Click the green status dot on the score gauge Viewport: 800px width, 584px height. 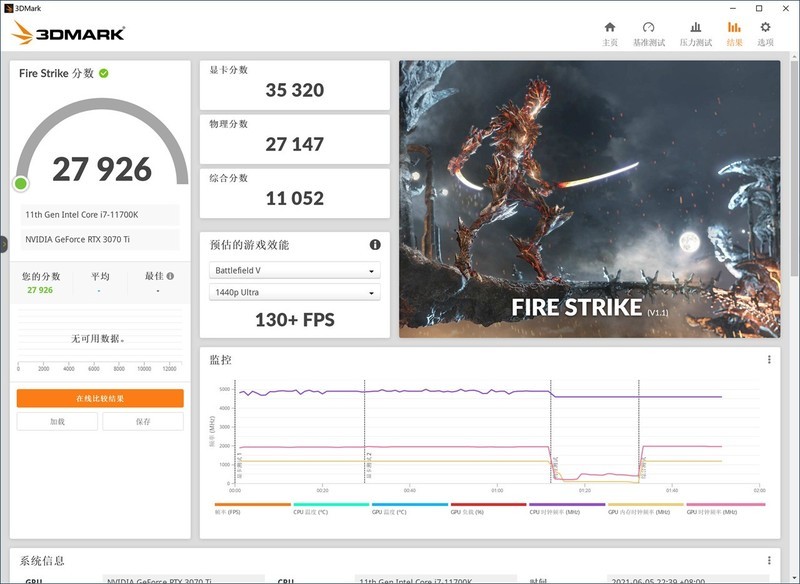click(x=20, y=184)
